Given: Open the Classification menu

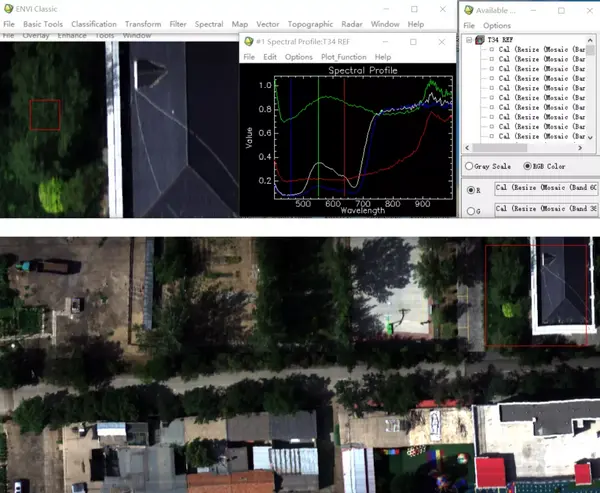Looking at the screenshot, I should click(x=94, y=24).
